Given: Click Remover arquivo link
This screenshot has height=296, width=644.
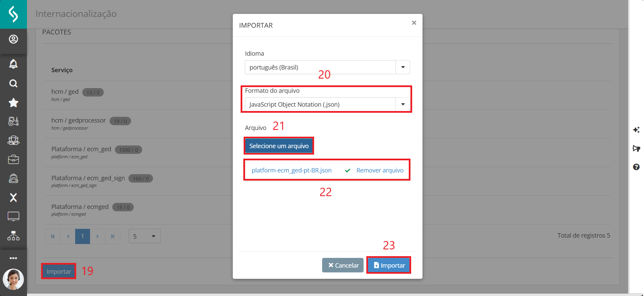Looking at the screenshot, I should point(380,170).
